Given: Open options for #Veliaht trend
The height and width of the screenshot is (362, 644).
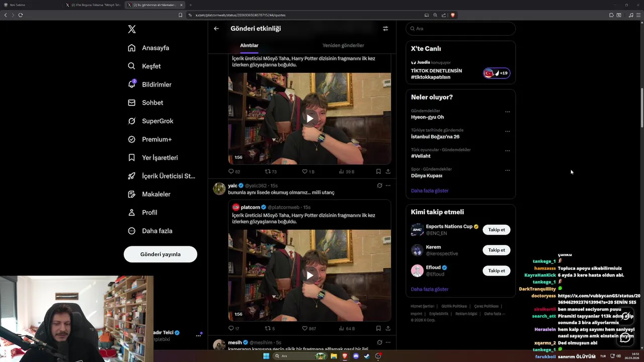Looking at the screenshot, I should pos(507,151).
